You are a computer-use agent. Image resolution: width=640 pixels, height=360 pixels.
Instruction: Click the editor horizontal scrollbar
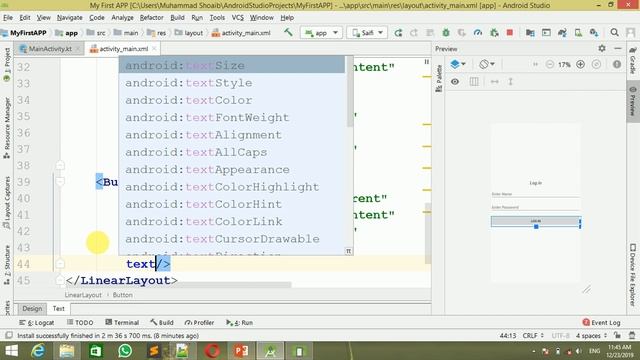(x=178, y=284)
